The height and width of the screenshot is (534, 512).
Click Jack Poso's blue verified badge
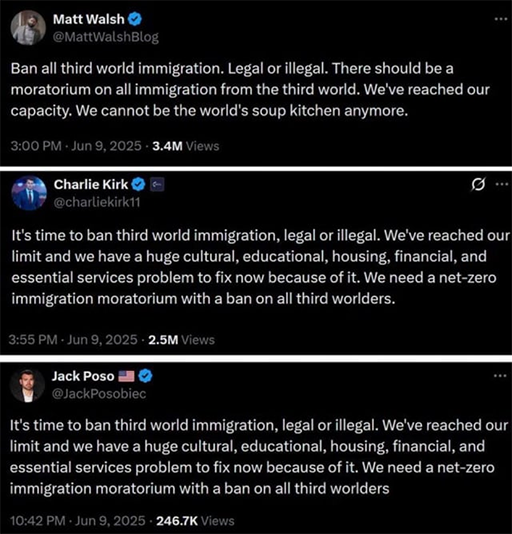[x=145, y=376]
